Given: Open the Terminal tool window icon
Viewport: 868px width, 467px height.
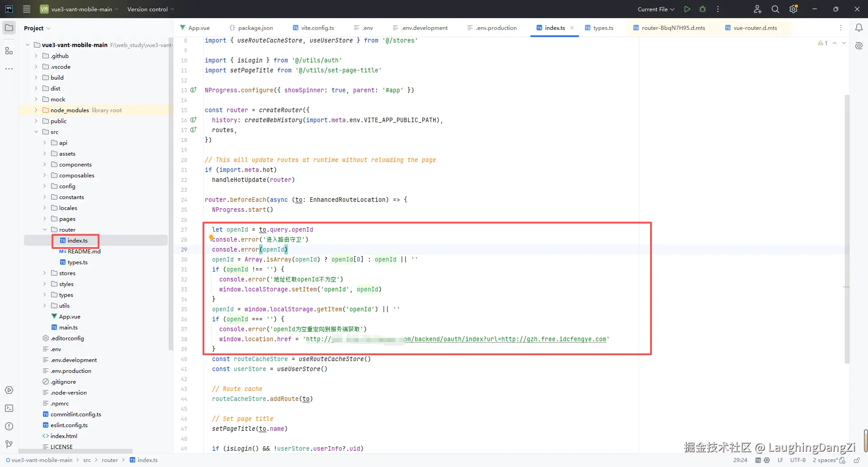Looking at the screenshot, I should pos(9,408).
